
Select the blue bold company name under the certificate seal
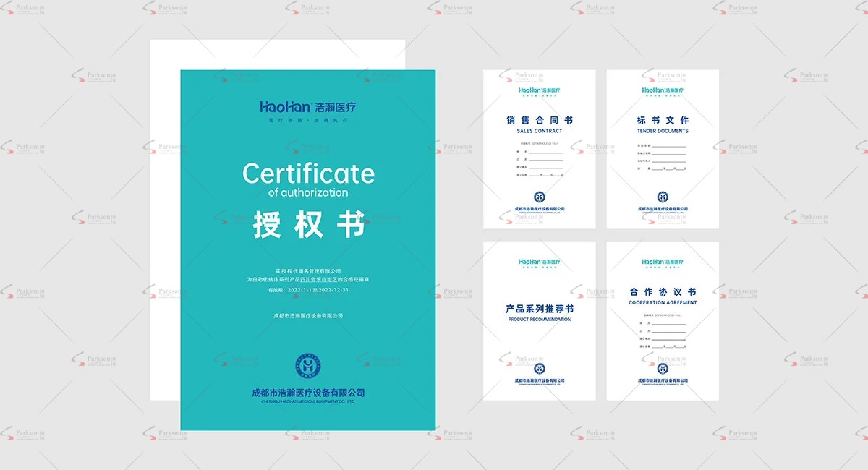click(x=308, y=393)
